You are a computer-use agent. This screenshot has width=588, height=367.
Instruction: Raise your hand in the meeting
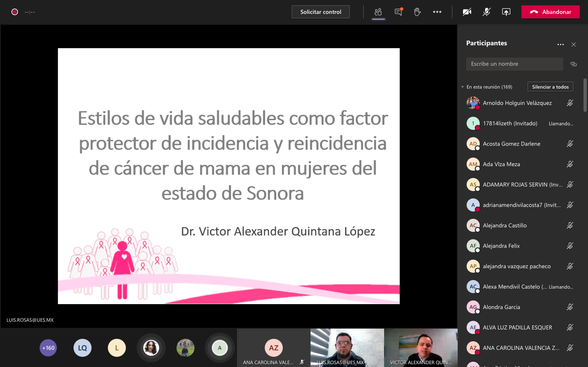(417, 12)
